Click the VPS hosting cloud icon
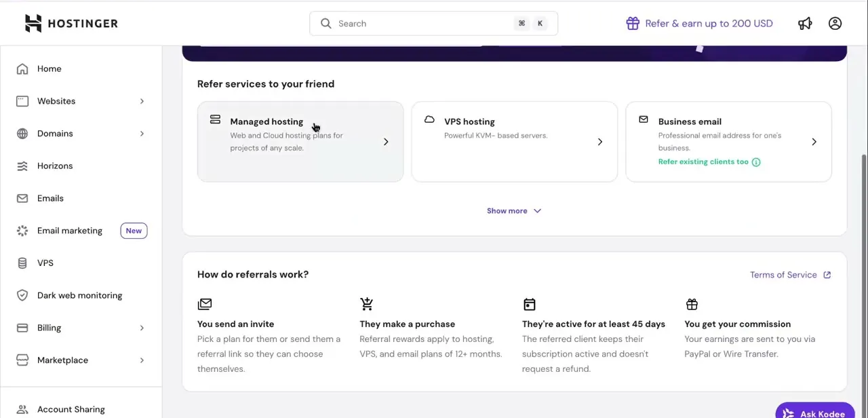This screenshot has width=868, height=418. coord(429,119)
